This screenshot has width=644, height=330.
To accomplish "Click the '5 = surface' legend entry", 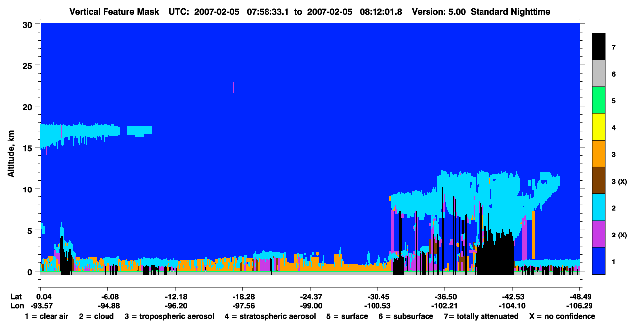I will tap(347, 316).
